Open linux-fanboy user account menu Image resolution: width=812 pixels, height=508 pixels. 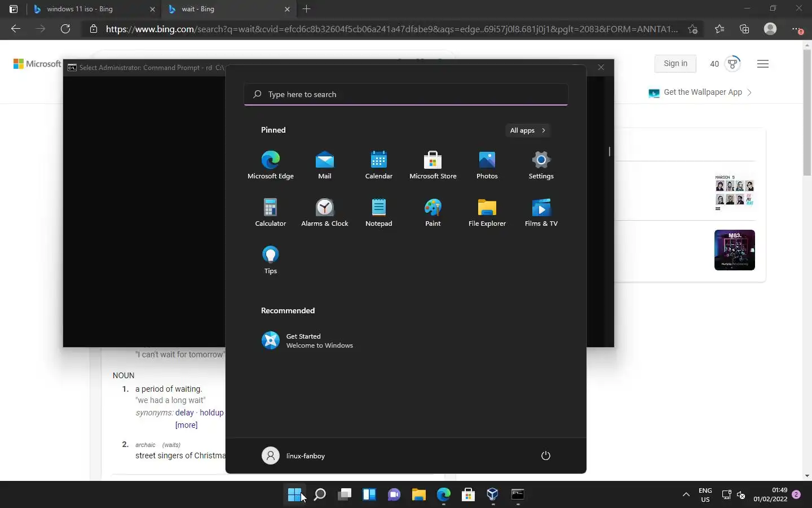[x=294, y=456]
